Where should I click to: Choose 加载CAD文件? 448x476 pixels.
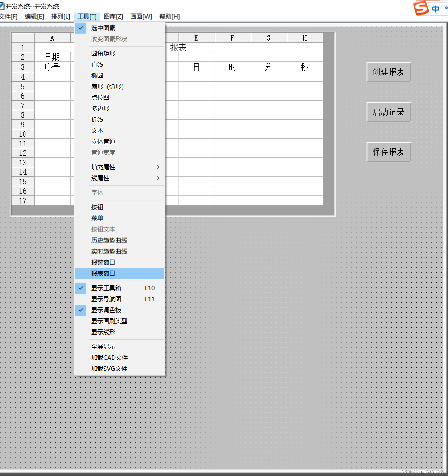120,358
